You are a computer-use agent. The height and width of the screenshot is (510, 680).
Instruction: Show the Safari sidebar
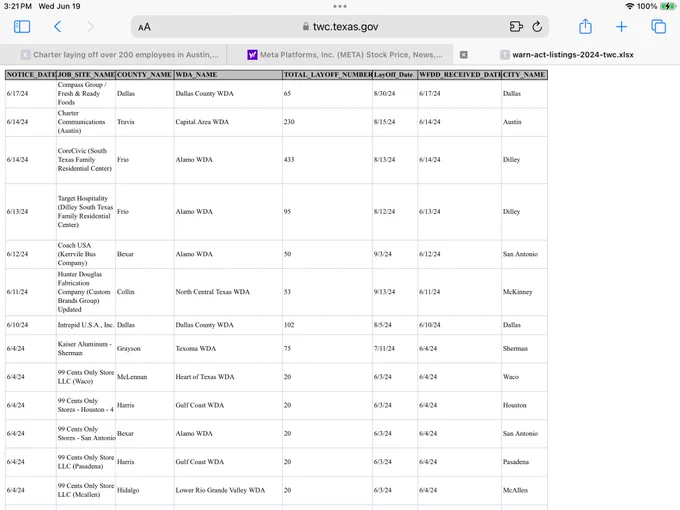click(22, 26)
